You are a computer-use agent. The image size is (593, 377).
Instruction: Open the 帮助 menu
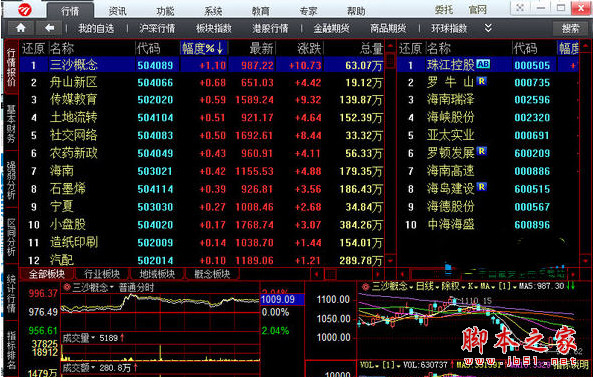coord(356,11)
